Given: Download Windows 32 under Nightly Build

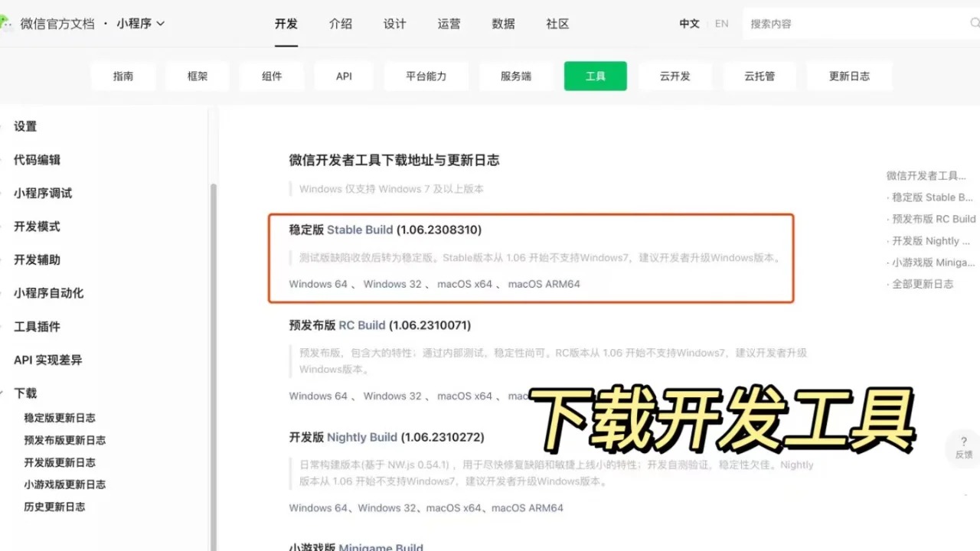Looking at the screenshot, I should [387, 507].
